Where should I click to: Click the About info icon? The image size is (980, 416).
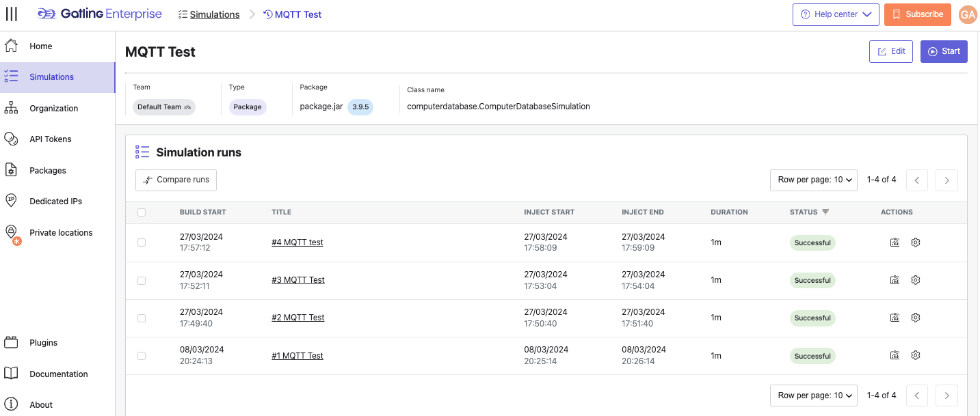11,404
